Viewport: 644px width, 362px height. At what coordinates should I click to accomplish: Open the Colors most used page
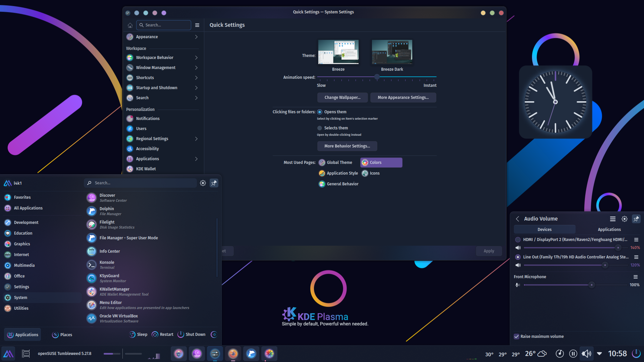tap(381, 163)
